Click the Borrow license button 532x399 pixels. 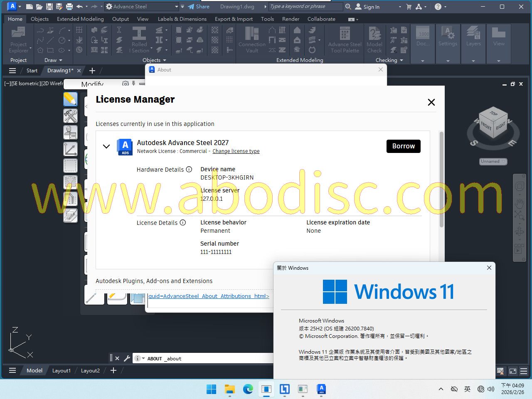(403, 146)
